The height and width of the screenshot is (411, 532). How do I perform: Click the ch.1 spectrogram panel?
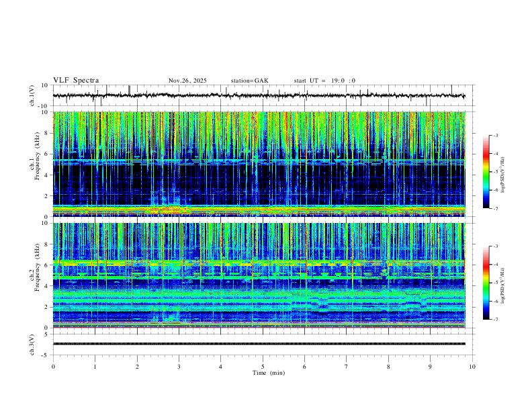(259, 164)
